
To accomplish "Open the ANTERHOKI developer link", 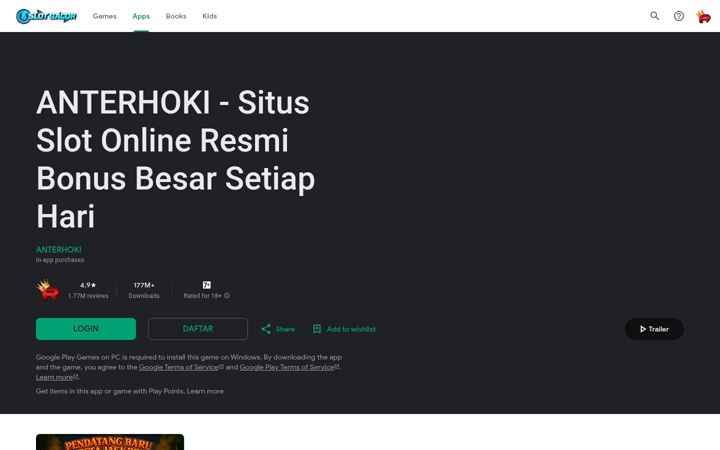I will coord(59,249).
